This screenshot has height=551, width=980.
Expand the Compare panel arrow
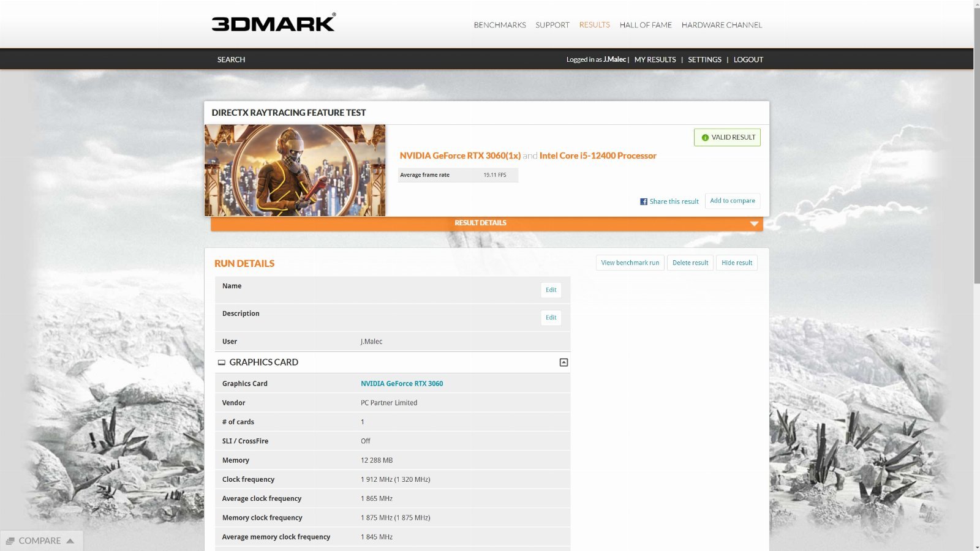tap(70, 541)
